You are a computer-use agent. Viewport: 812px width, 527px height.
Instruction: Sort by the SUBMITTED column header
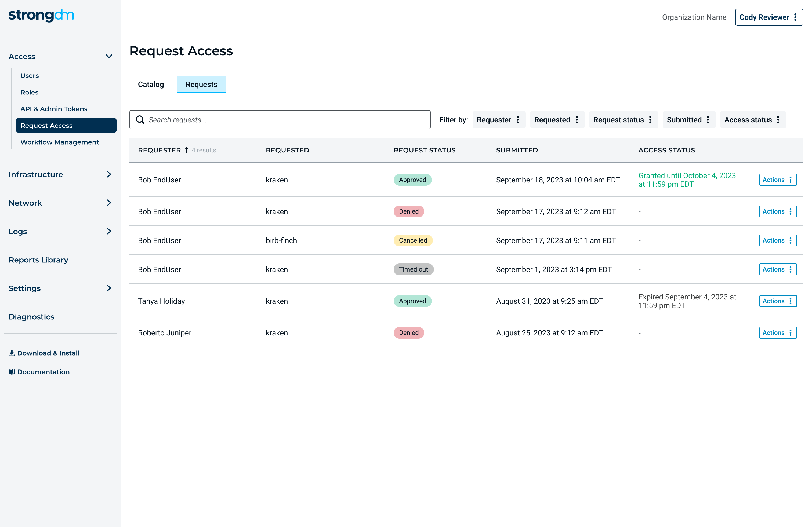[x=517, y=150]
